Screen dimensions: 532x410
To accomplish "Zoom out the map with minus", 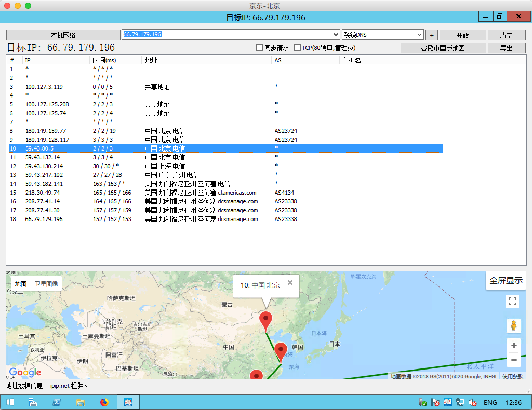I will pos(514,360).
